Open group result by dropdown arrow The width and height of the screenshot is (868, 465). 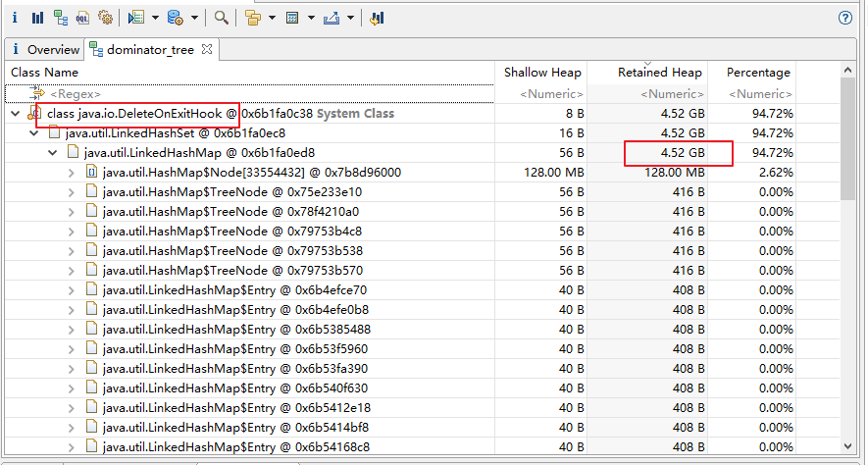(x=272, y=18)
